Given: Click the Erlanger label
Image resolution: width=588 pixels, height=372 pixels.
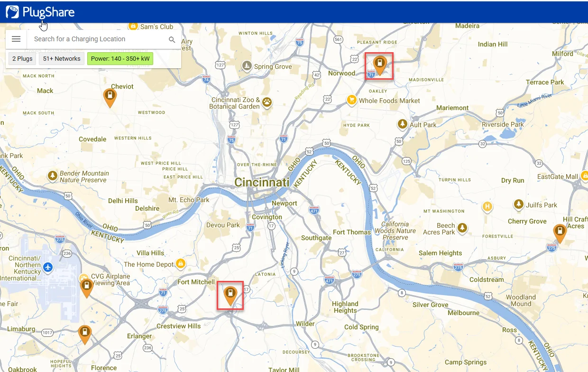Looking at the screenshot, I should (x=139, y=336).
